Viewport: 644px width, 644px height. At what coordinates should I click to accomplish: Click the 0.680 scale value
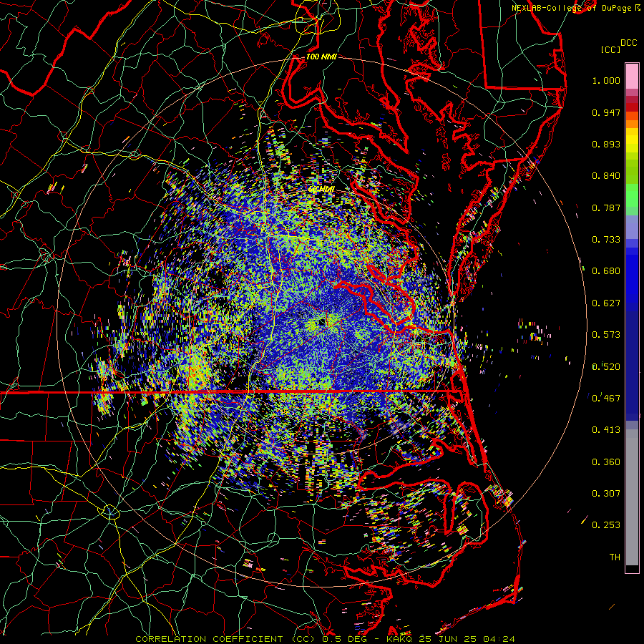(606, 271)
